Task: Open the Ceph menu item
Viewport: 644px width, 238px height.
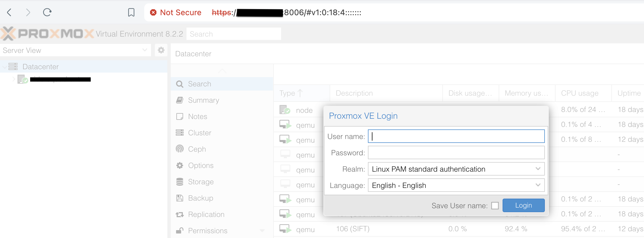Action: click(x=222, y=149)
